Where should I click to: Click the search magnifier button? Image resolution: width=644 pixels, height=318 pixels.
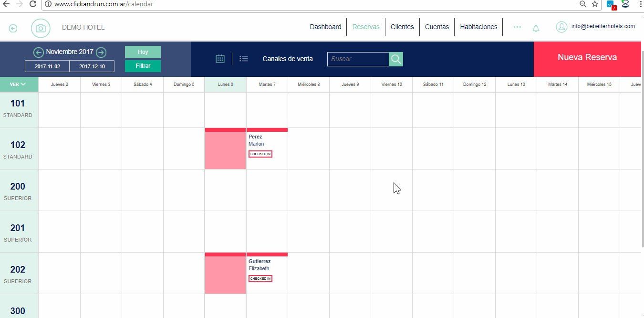(x=396, y=59)
